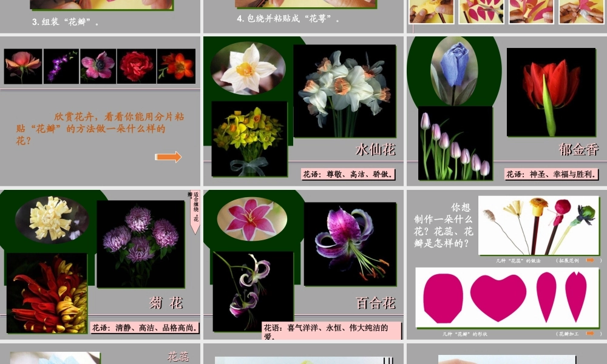
Task: Select the heart-shaped pink petal swatch
Action: (x=499, y=296)
